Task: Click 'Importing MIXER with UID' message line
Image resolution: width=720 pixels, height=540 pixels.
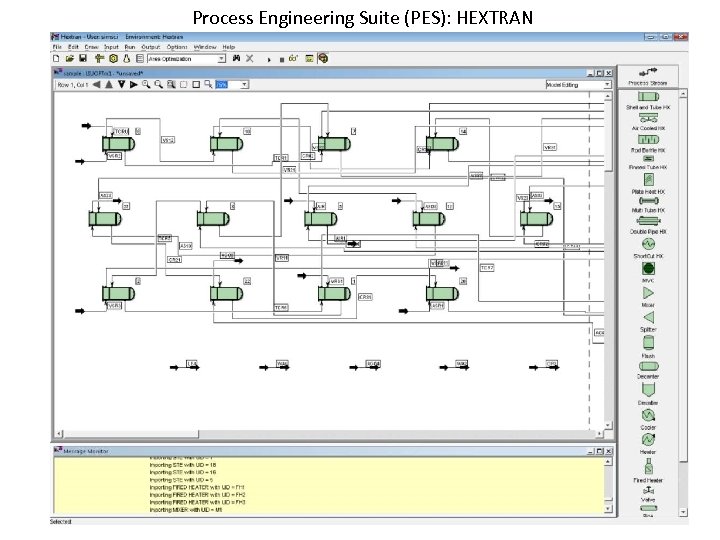Action: coord(186,510)
